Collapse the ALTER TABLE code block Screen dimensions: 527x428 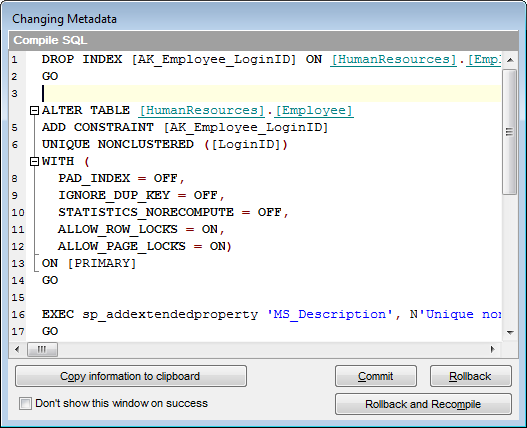[34, 111]
